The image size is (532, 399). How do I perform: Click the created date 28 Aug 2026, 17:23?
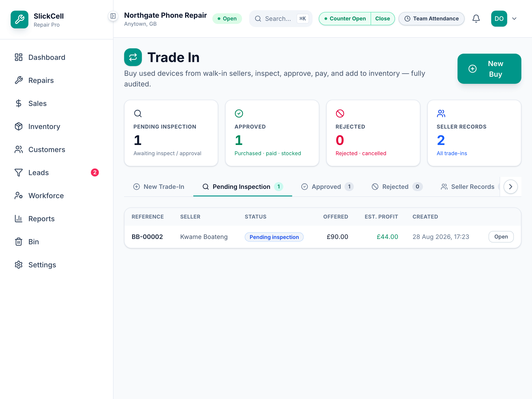click(441, 237)
